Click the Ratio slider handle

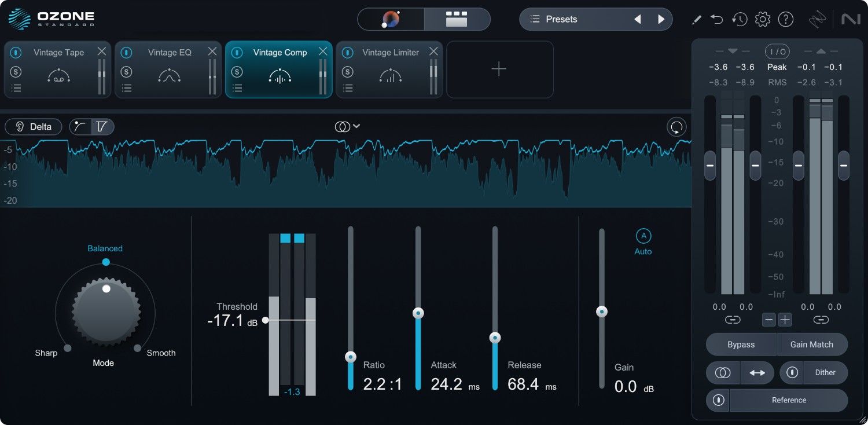[351, 357]
